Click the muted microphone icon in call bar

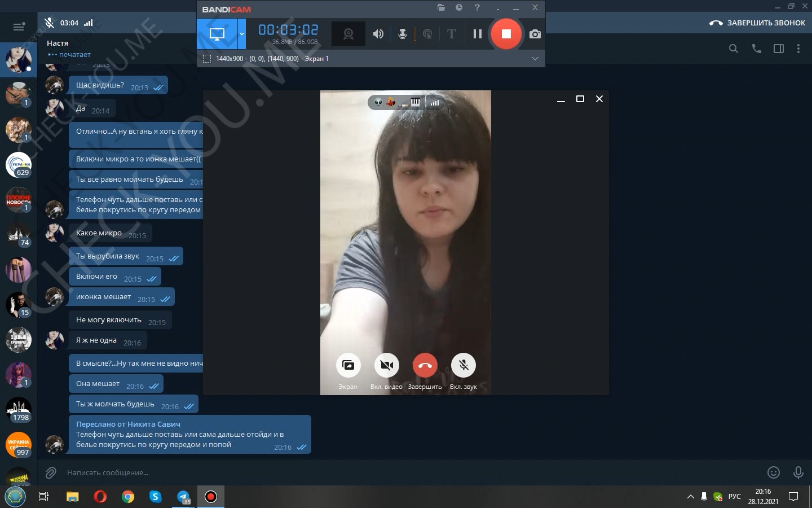coord(49,23)
